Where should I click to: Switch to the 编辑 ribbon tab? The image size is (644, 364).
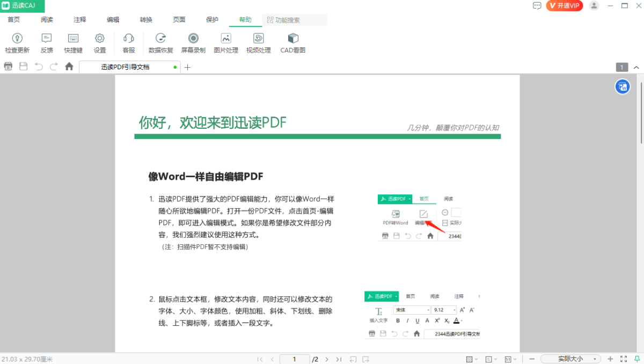(113, 19)
